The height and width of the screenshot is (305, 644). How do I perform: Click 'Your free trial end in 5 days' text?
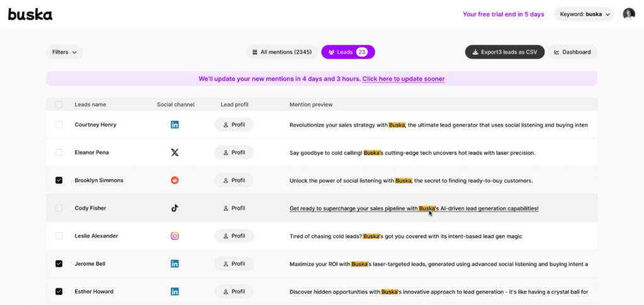504,14
